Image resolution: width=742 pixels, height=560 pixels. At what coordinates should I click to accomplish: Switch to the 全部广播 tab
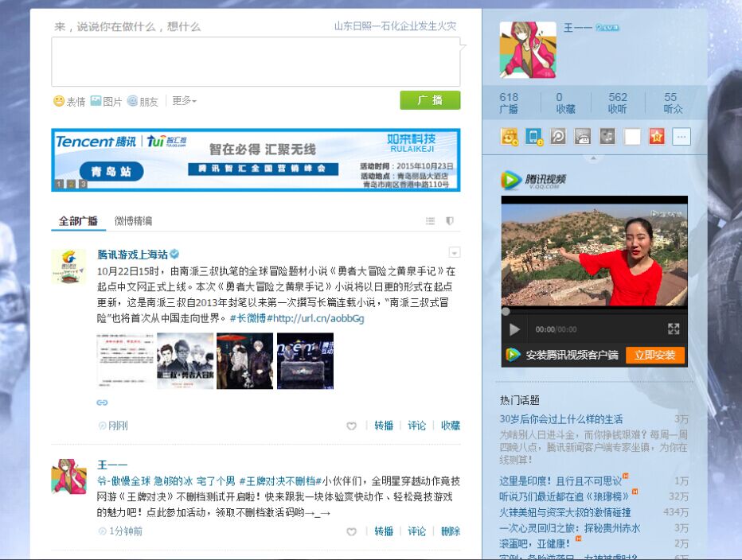(78, 221)
